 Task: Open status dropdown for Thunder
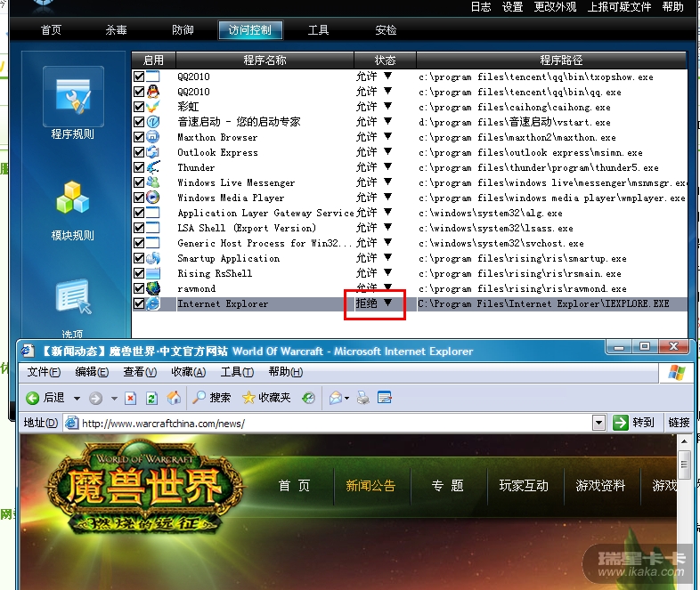[x=388, y=166]
